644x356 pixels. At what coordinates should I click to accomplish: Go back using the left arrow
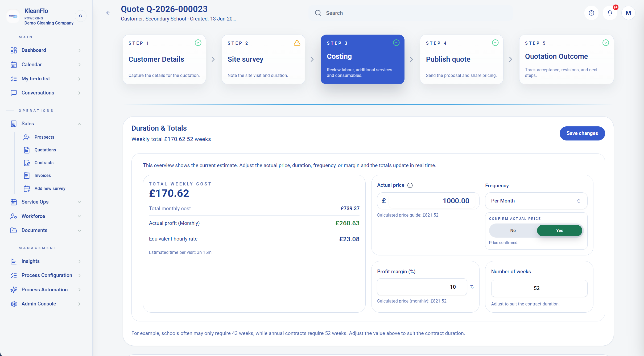(x=108, y=13)
